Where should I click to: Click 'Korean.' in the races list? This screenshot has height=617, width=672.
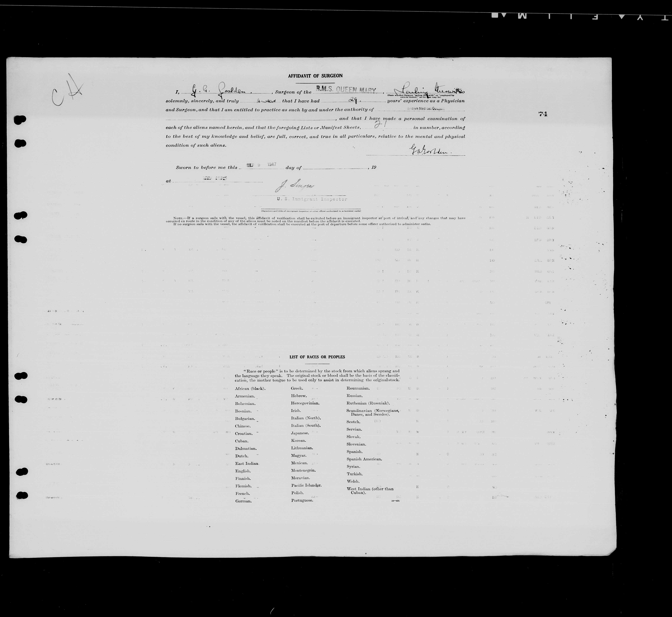[298, 441]
